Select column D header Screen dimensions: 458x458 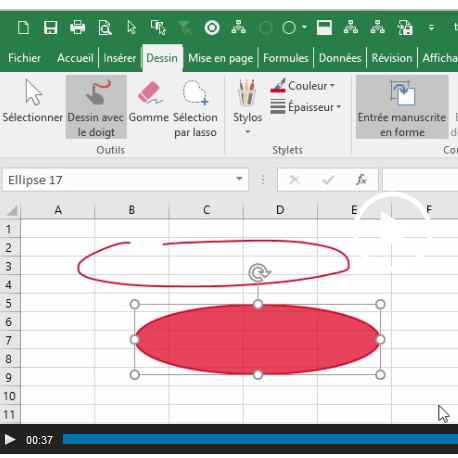click(280, 210)
